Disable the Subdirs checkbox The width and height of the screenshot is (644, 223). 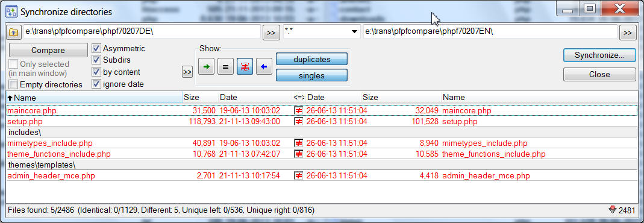(96, 60)
